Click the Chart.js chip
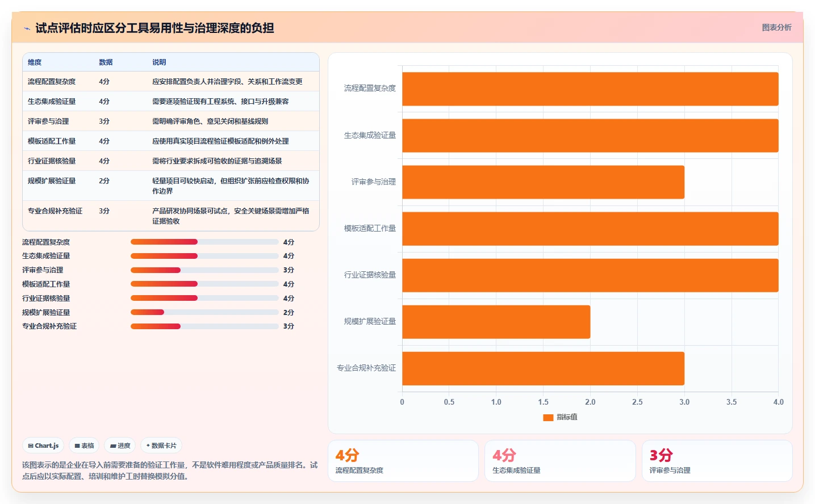This screenshot has height=504, width=815. pos(43,446)
